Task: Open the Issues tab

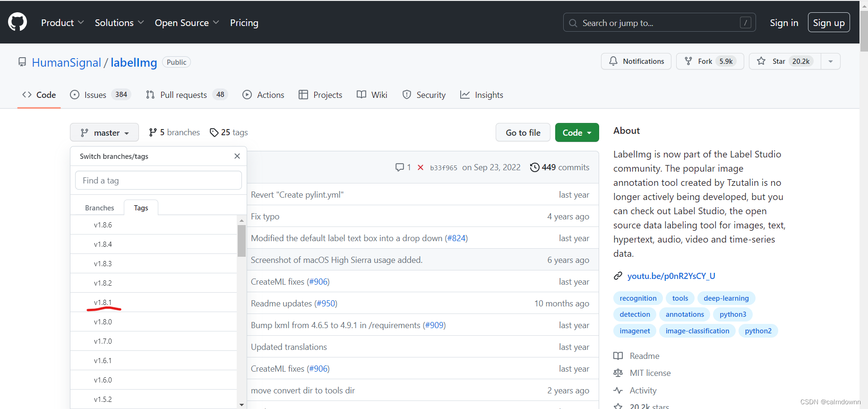Action: (100, 95)
